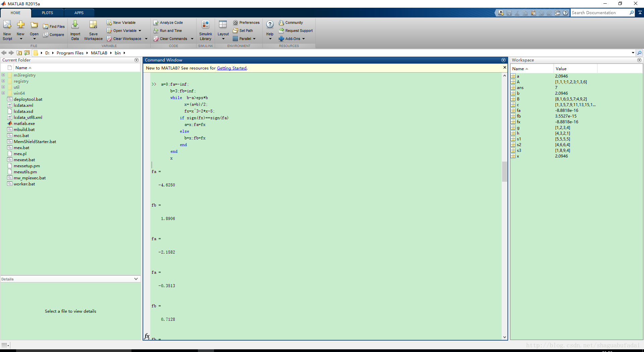Expand the m3iregistry folder
644x352 pixels.
point(3,75)
